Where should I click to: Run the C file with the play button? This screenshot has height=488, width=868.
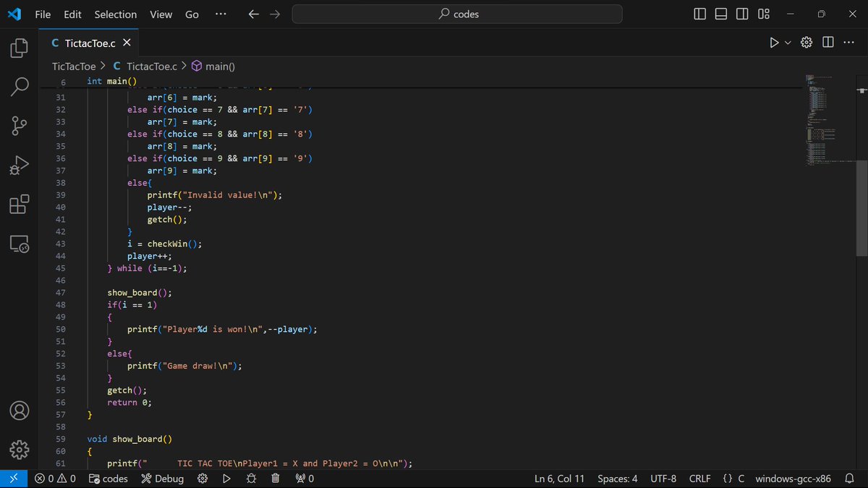[x=774, y=43]
